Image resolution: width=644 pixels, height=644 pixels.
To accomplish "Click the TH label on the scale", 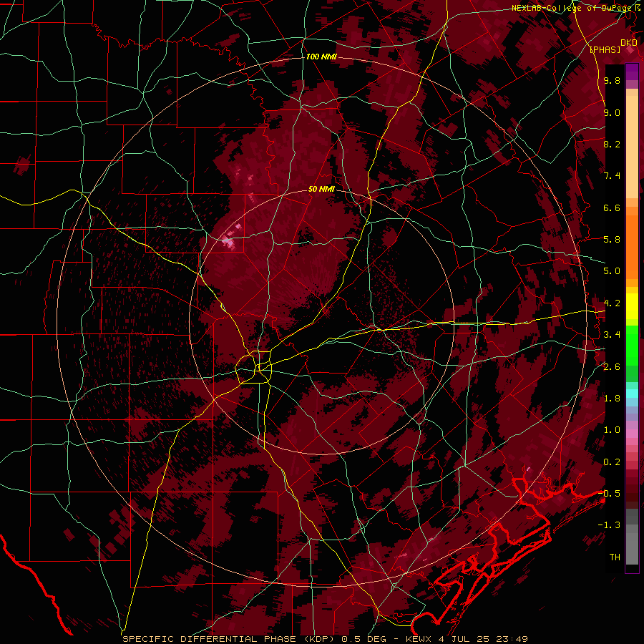I will 615,557.
